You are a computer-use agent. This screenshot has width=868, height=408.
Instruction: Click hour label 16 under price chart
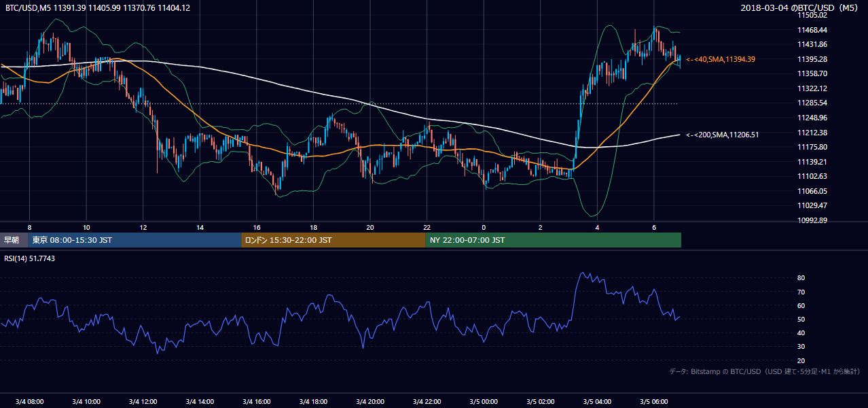tap(256, 227)
